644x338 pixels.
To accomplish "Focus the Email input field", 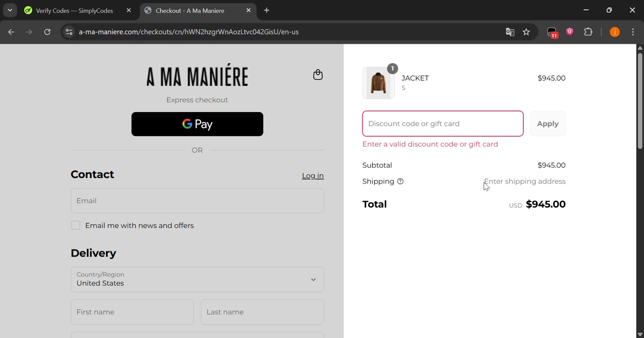I will click(197, 201).
